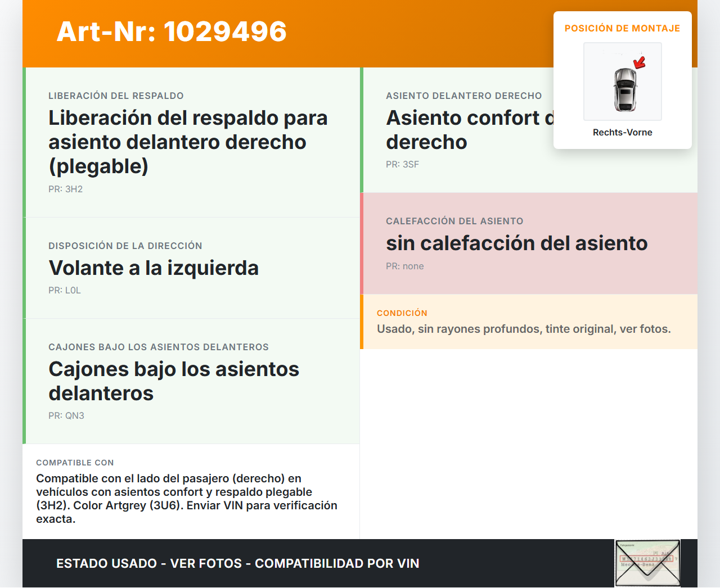
Task: Click the red arrow on car diagram
Action: point(640,62)
